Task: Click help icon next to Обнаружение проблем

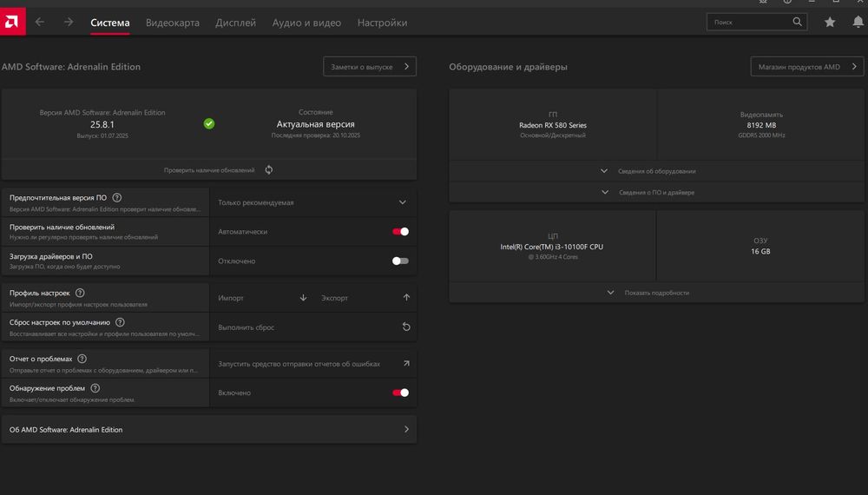Action: (95, 388)
